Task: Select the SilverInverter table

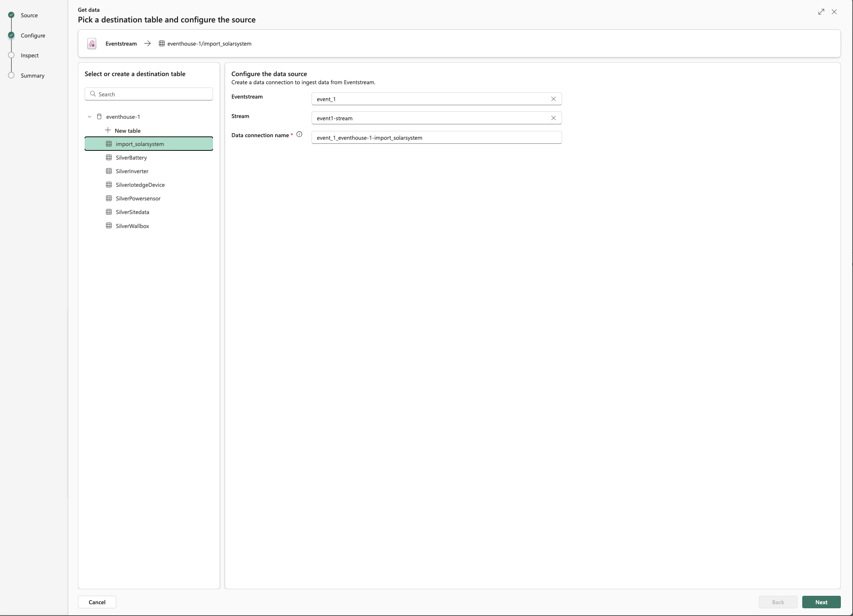Action: pos(132,171)
